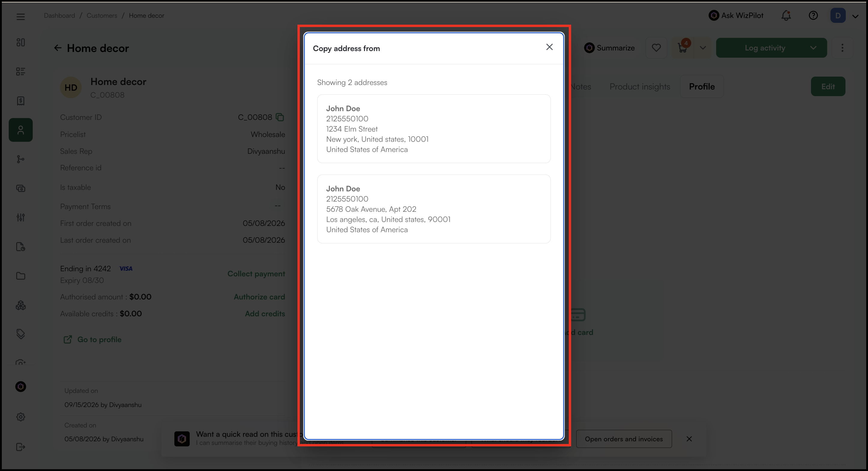Click the Authorize card link
868x471 pixels.
259,297
